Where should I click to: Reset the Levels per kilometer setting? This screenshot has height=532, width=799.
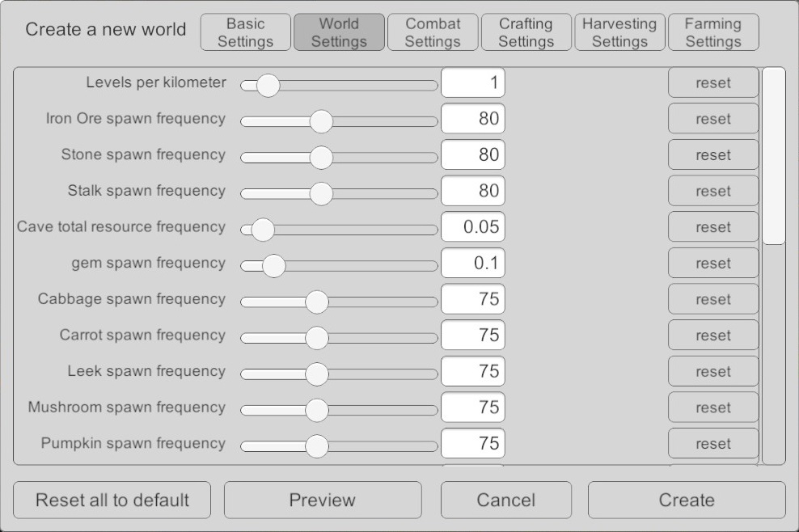[712, 83]
